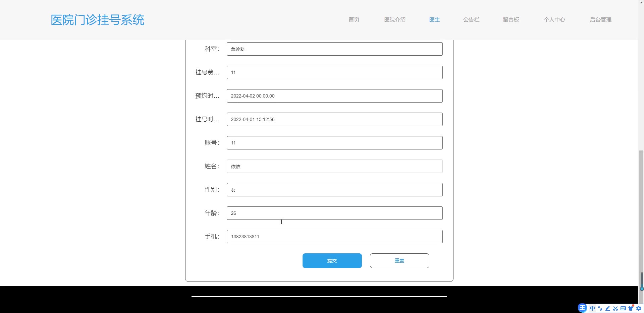This screenshot has height=313, width=644.
Task: Go to 首页 in navigation
Action: 354,19
